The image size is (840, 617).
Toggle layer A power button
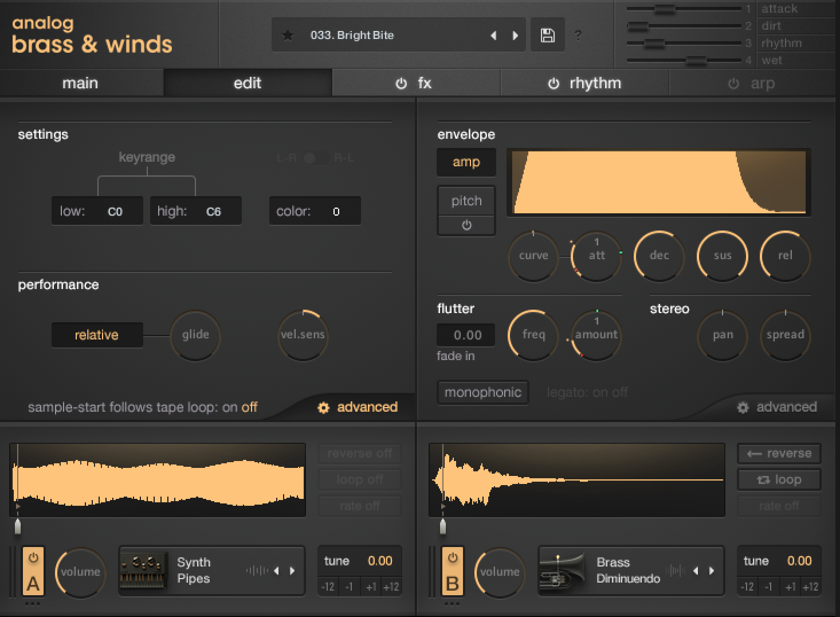33,557
